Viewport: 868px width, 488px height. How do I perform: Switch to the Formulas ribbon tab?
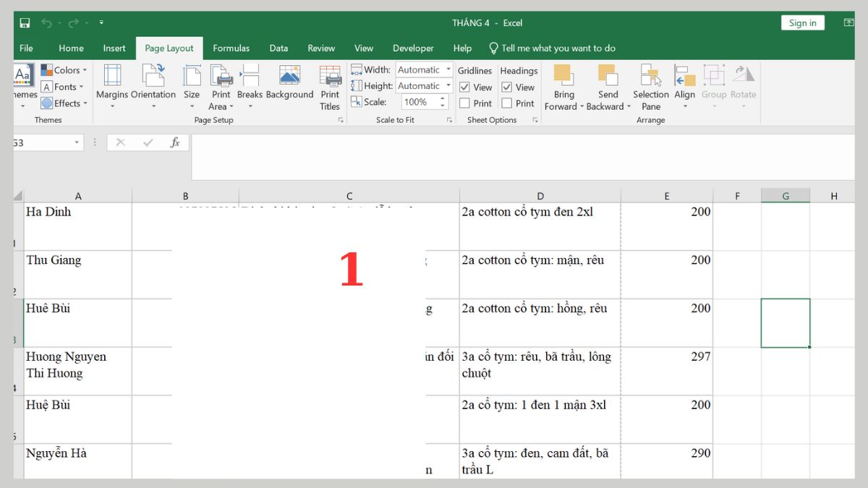231,48
